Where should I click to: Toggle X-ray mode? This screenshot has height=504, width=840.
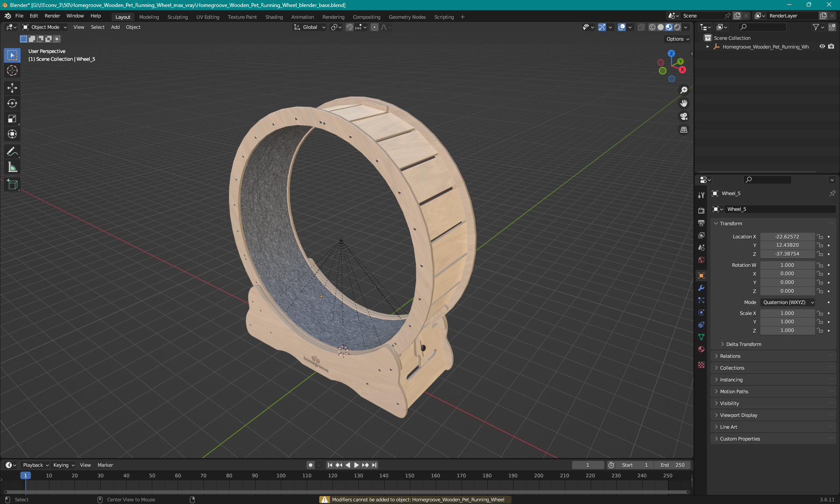tap(641, 27)
